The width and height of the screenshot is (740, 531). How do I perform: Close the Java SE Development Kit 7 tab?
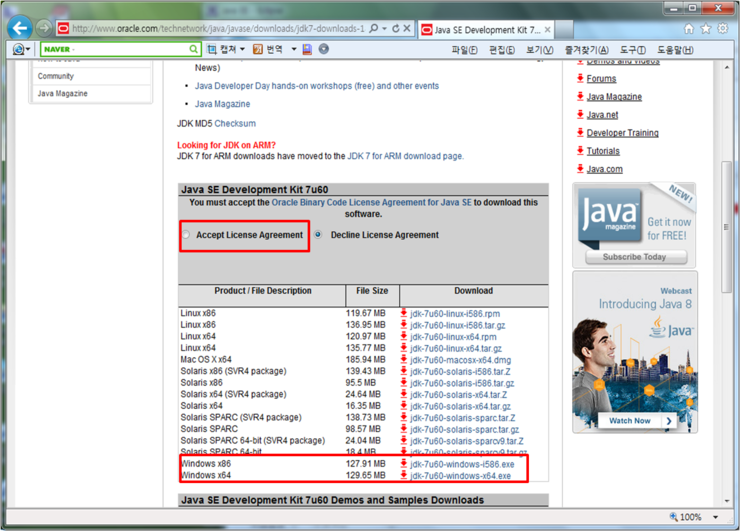point(547,30)
